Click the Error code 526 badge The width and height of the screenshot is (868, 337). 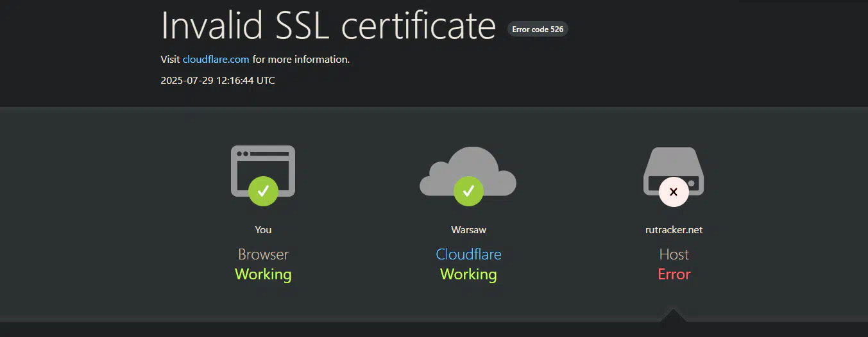click(x=538, y=29)
